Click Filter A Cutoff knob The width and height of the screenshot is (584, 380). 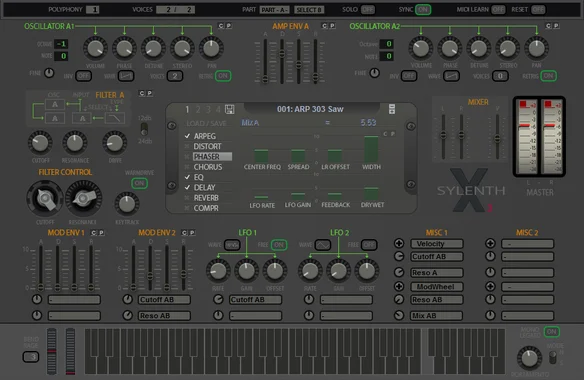click(x=40, y=143)
